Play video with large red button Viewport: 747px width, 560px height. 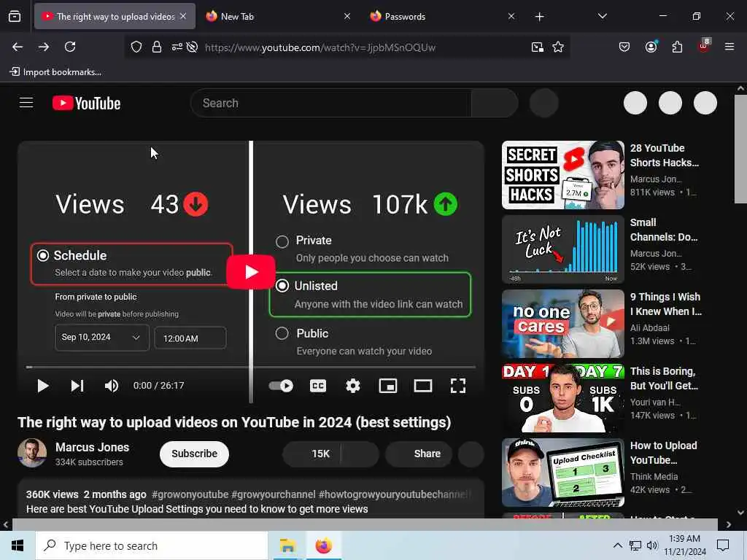[x=251, y=272]
